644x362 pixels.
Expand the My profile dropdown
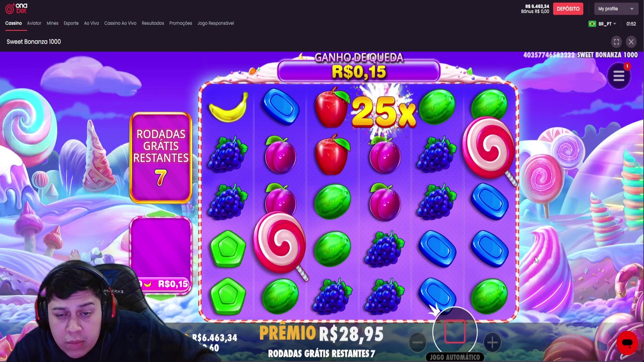(616, 9)
